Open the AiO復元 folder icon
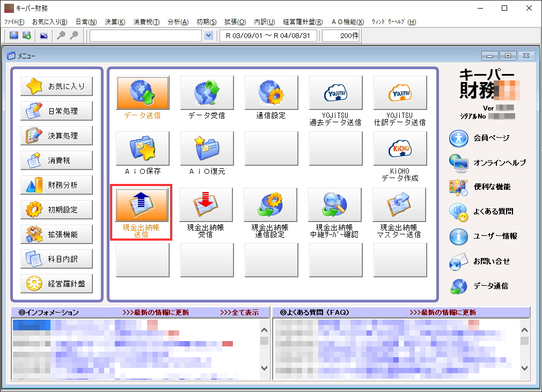The image size is (542, 392). click(207, 149)
